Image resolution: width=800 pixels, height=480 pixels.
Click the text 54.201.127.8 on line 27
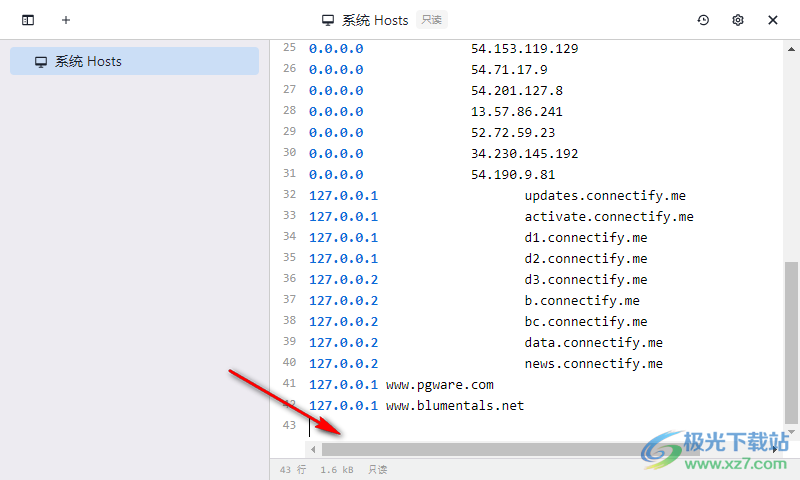[x=517, y=91]
